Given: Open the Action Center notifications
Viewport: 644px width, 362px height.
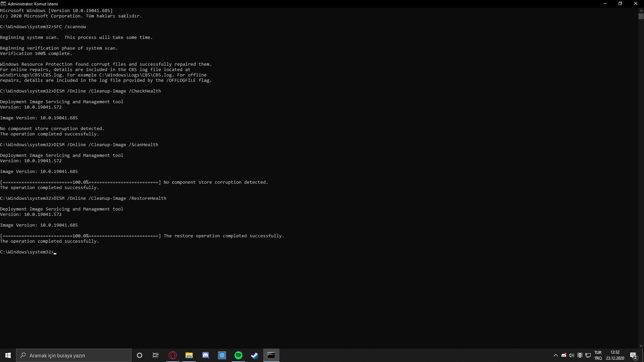Looking at the screenshot, I should click(633, 355).
